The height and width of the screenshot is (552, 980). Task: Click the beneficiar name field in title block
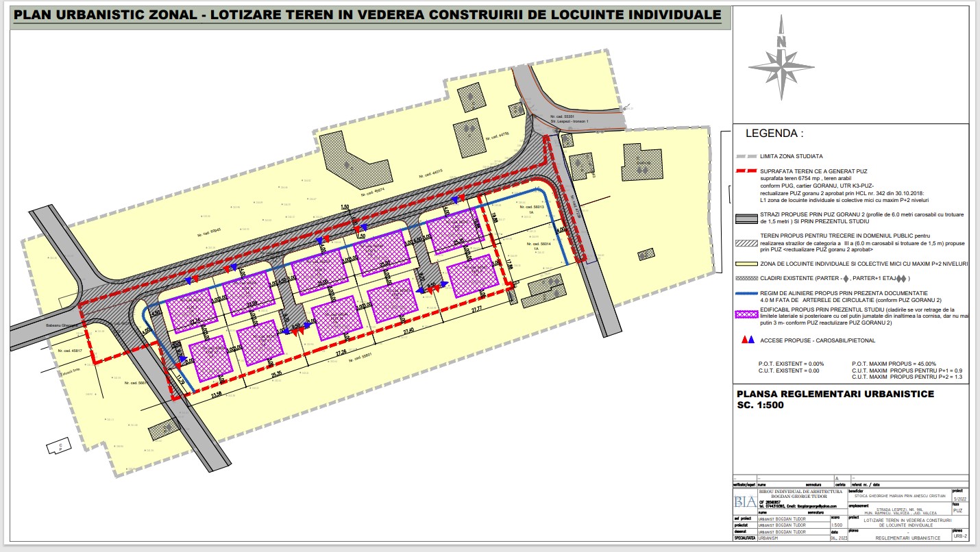point(899,495)
